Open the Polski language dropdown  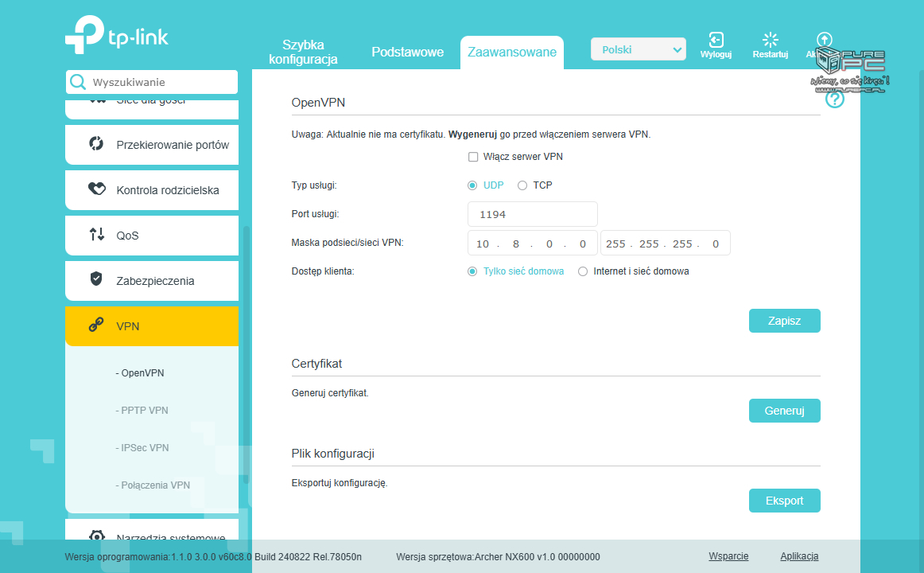[638, 49]
